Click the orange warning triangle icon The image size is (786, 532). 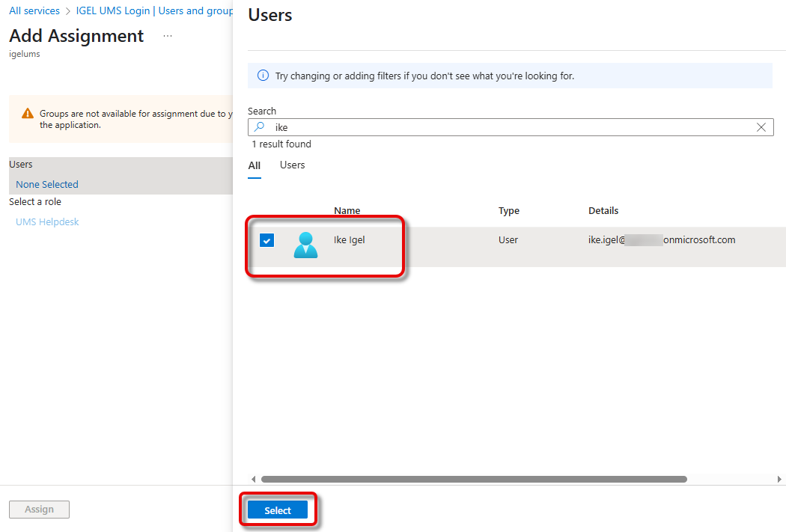tap(28, 114)
